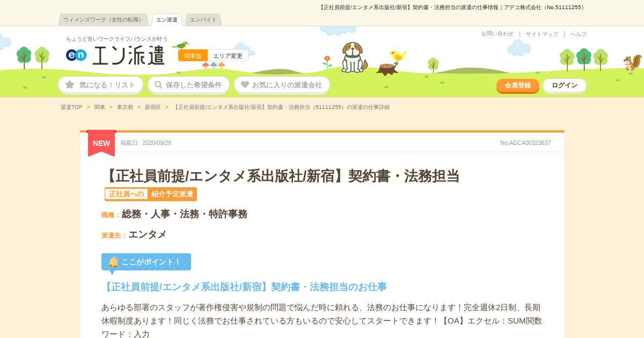Click the magnifier icon in 保存した希望条件
Screen dimensions: 644x338
158,85
